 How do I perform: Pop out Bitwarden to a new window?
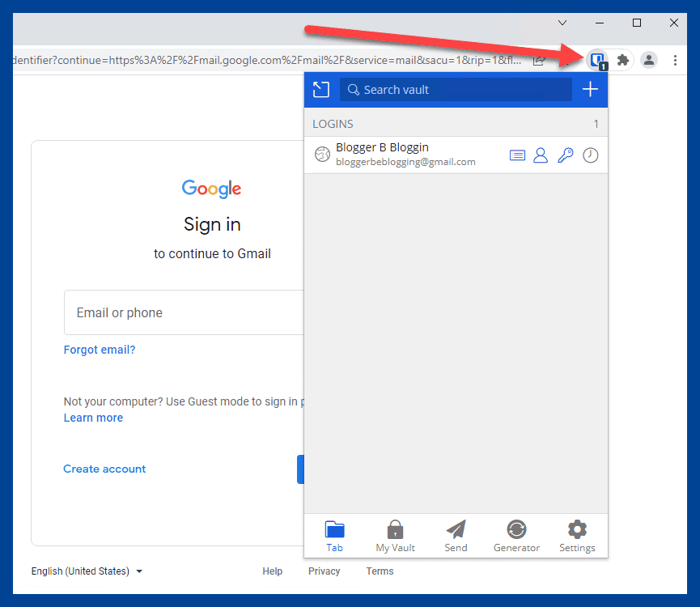(321, 89)
